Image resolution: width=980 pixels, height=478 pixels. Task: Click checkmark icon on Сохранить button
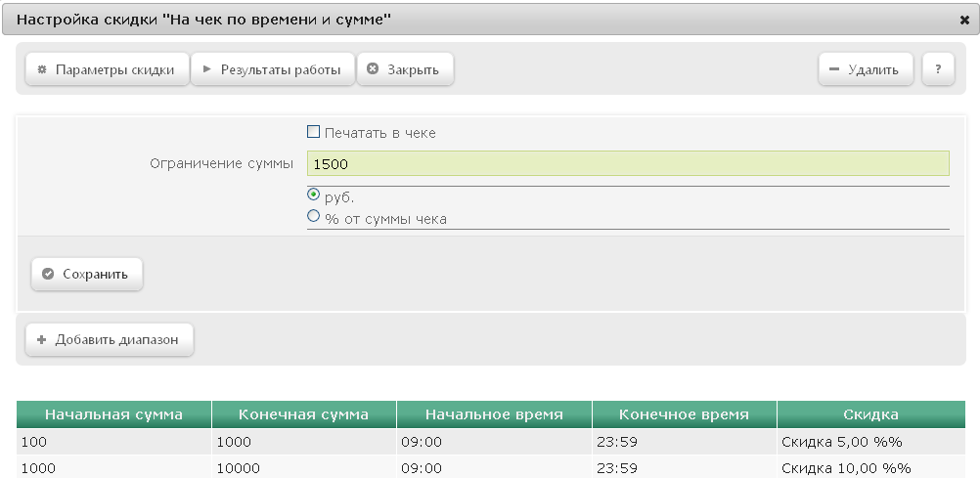(48, 274)
